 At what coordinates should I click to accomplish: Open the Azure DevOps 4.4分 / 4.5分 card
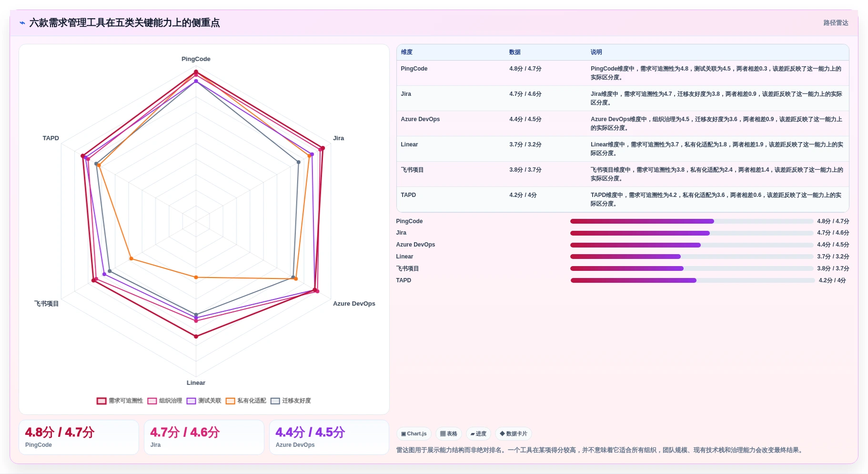(x=329, y=437)
